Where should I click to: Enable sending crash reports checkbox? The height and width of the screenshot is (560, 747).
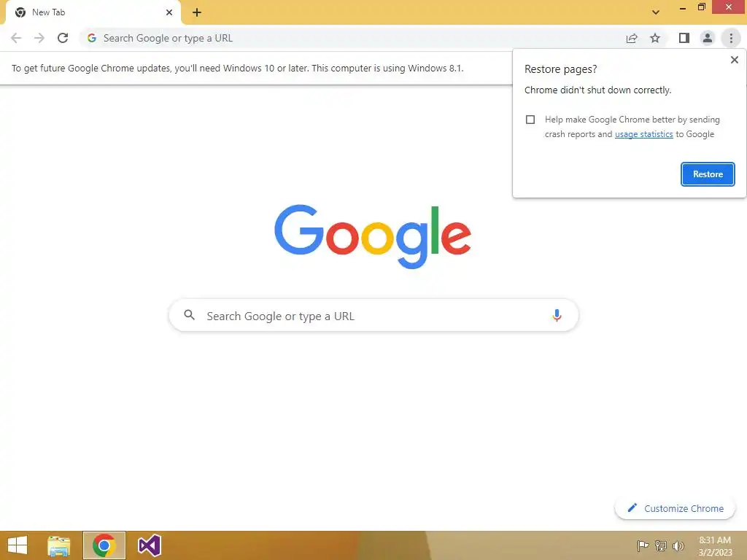click(530, 120)
